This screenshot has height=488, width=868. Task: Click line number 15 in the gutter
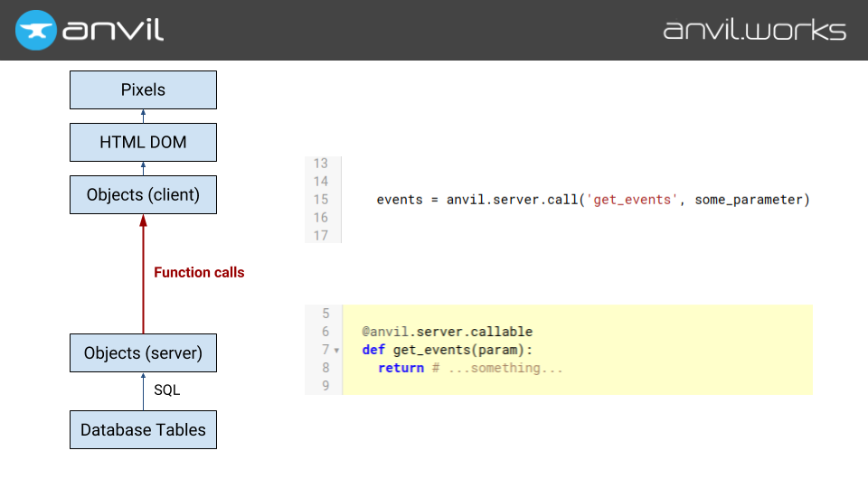(x=320, y=200)
